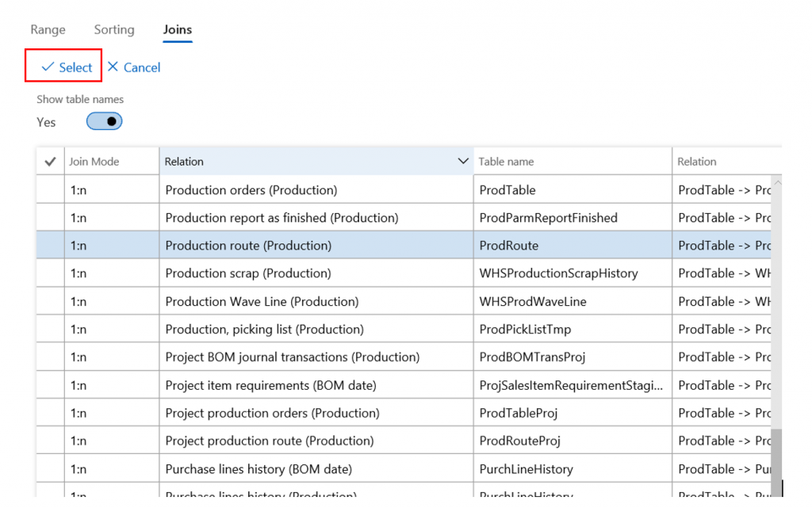Click the Select checkmark button

pyautogui.click(x=67, y=67)
